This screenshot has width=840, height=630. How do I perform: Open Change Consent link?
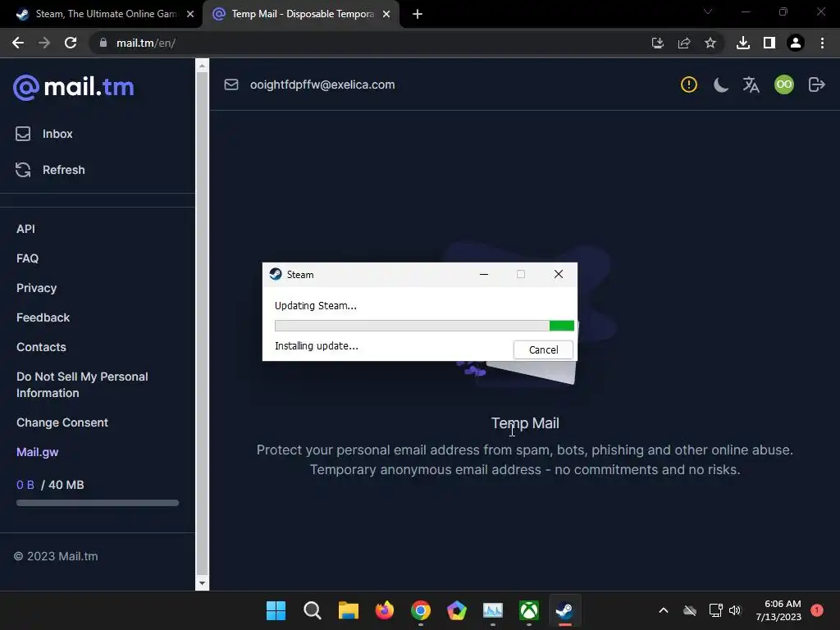62,422
